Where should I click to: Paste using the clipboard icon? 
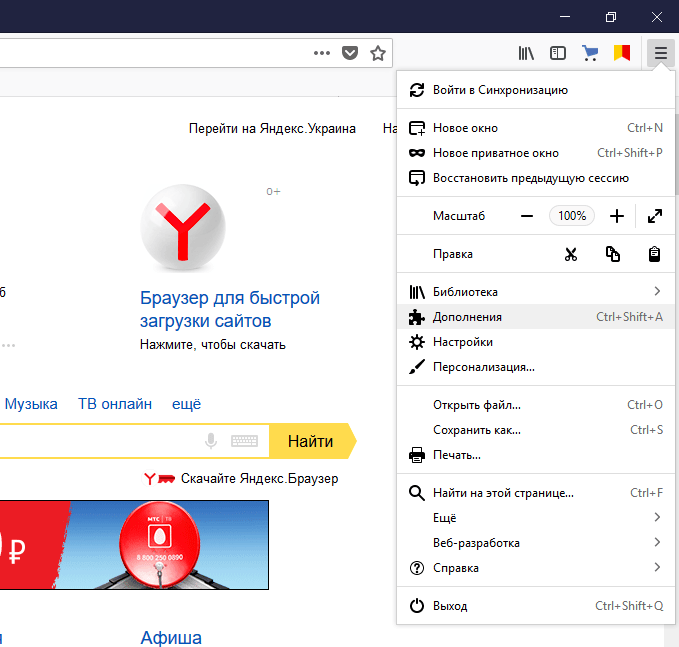[654, 254]
